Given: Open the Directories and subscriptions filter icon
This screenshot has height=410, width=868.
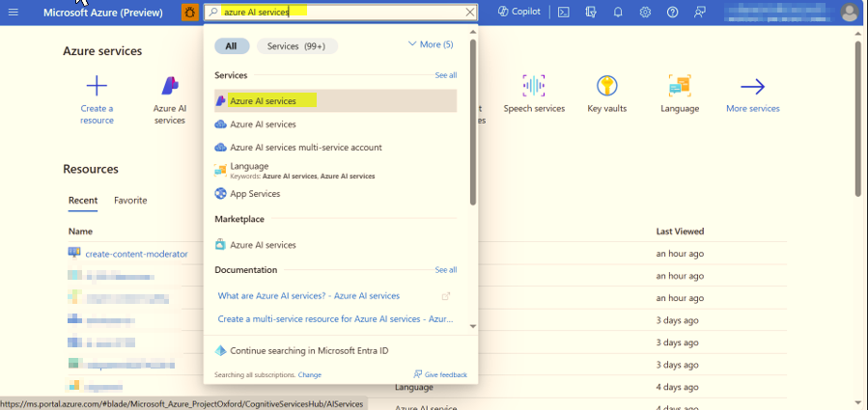Looking at the screenshot, I should pos(591,12).
